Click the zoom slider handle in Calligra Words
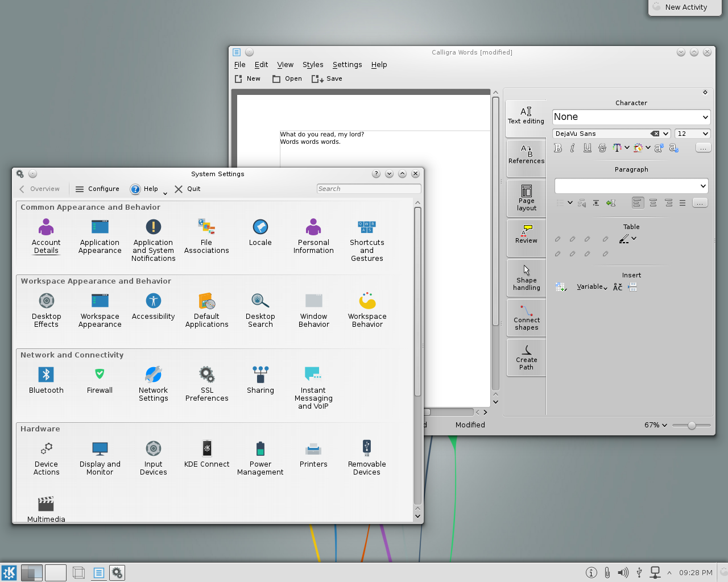The height and width of the screenshot is (582, 728). (692, 425)
